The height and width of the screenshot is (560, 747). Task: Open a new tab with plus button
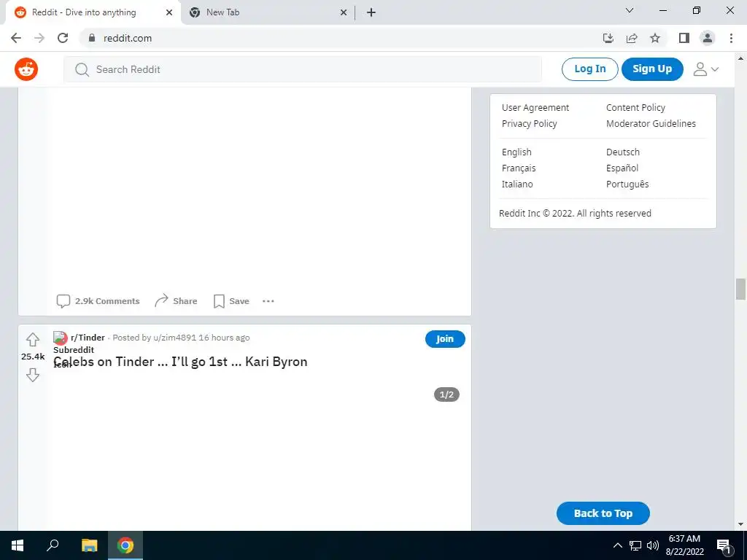[371, 12]
